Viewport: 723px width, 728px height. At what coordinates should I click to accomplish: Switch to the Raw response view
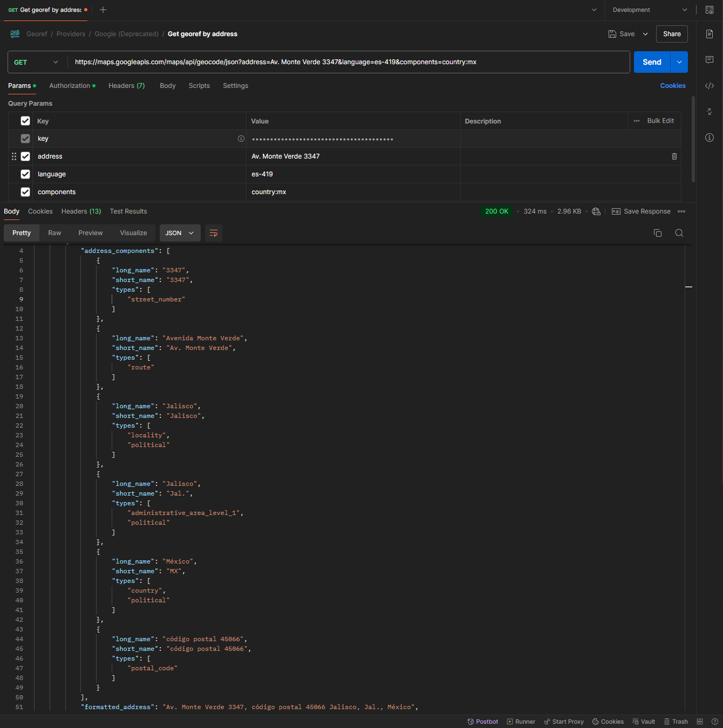coord(54,233)
